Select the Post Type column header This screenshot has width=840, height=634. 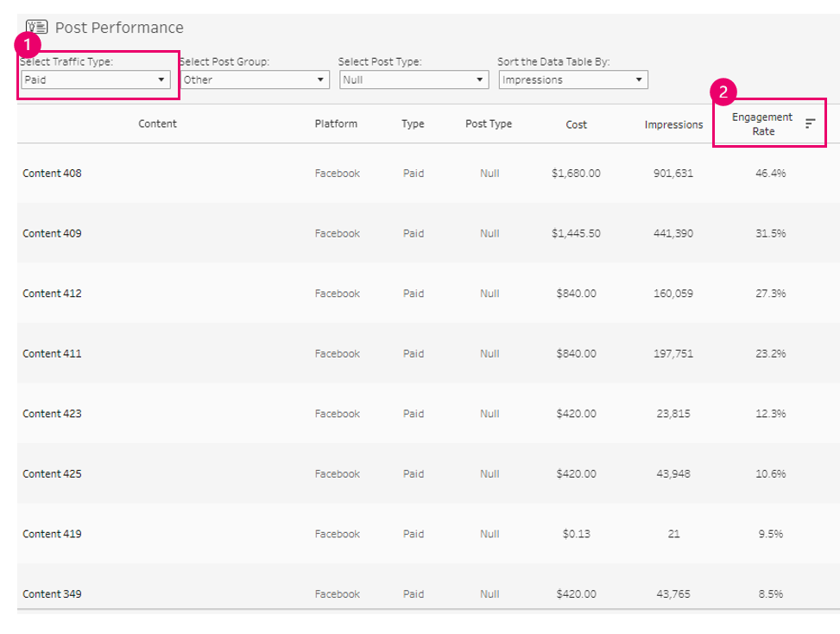click(x=489, y=124)
